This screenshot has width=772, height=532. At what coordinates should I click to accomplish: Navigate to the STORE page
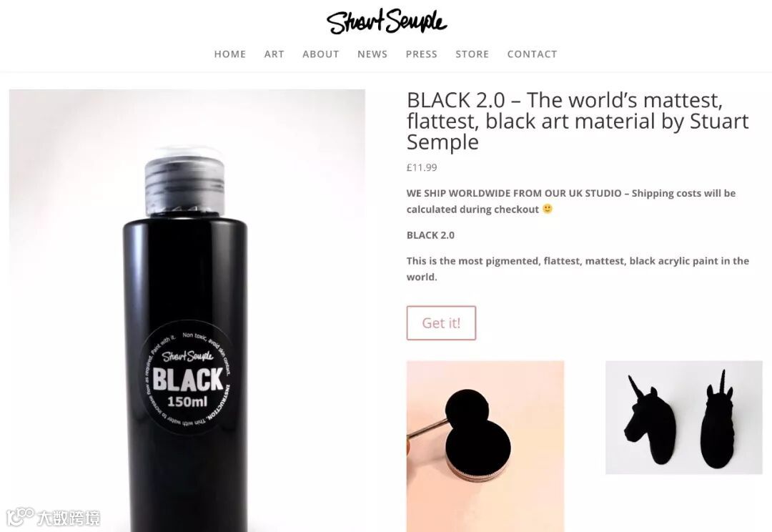point(472,54)
